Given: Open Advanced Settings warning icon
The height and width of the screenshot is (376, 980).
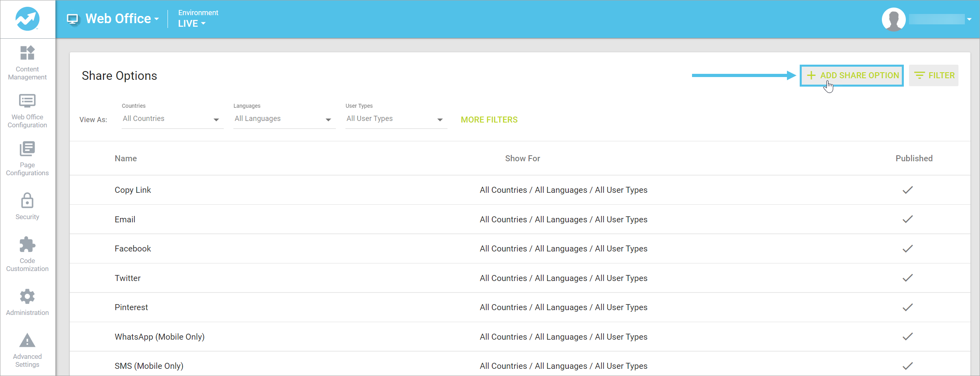Looking at the screenshot, I should 27,347.
